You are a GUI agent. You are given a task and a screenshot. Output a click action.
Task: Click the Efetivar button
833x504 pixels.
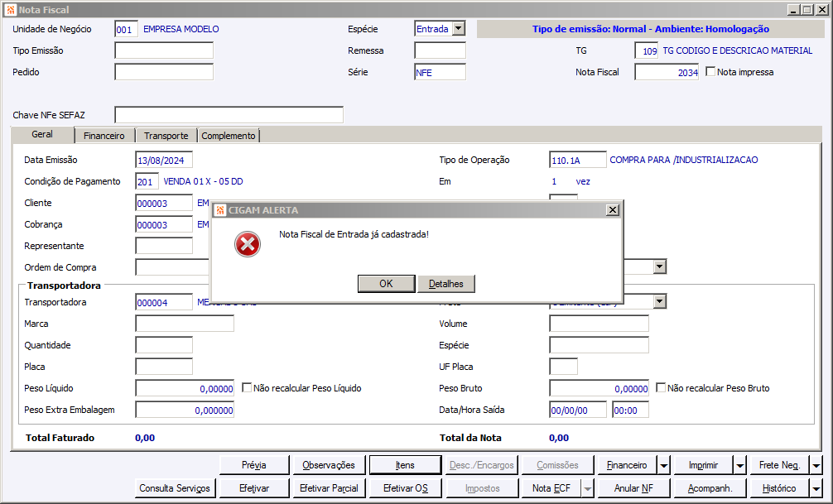point(254,488)
